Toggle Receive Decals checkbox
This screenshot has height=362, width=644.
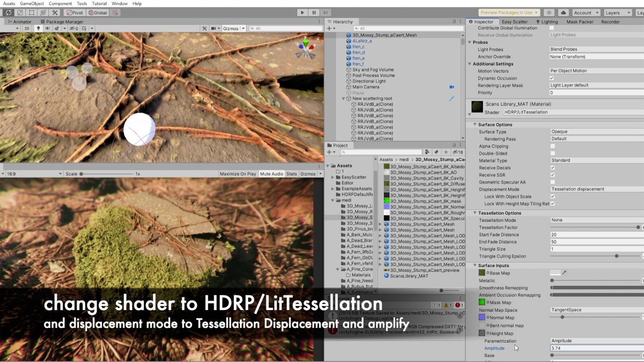pyautogui.click(x=553, y=168)
